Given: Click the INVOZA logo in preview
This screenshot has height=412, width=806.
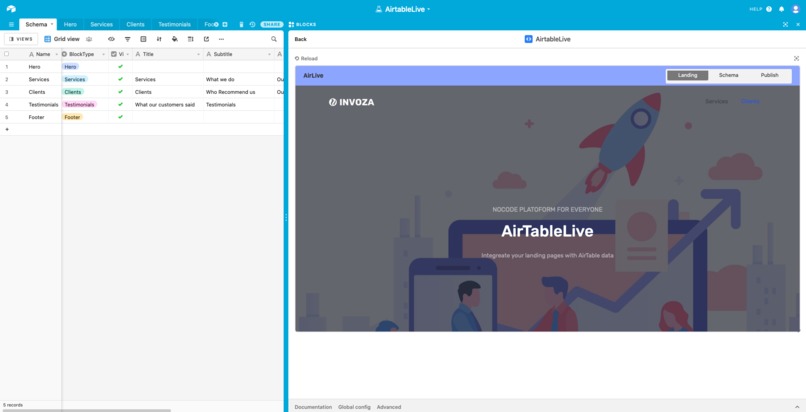Looking at the screenshot, I should pos(352,102).
